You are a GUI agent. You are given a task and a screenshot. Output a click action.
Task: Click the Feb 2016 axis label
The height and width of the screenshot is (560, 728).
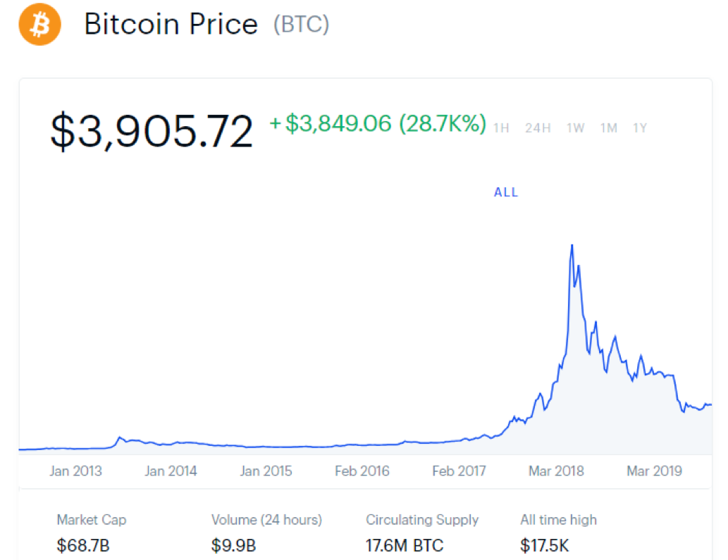(x=362, y=471)
